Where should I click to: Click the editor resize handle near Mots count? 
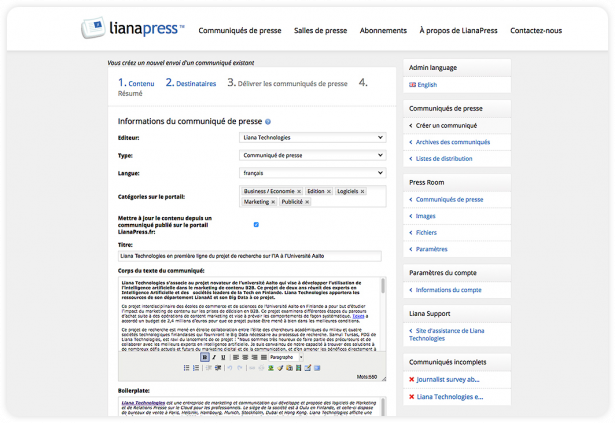tap(384, 378)
